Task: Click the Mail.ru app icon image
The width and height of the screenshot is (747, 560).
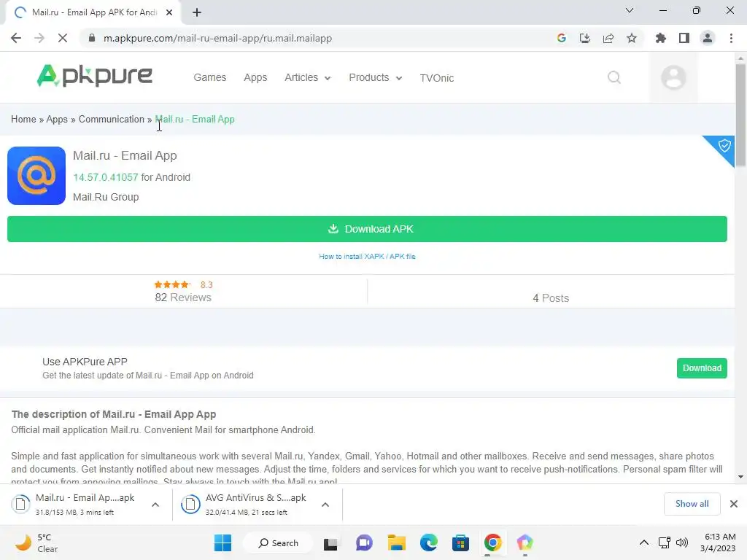Action: click(36, 176)
